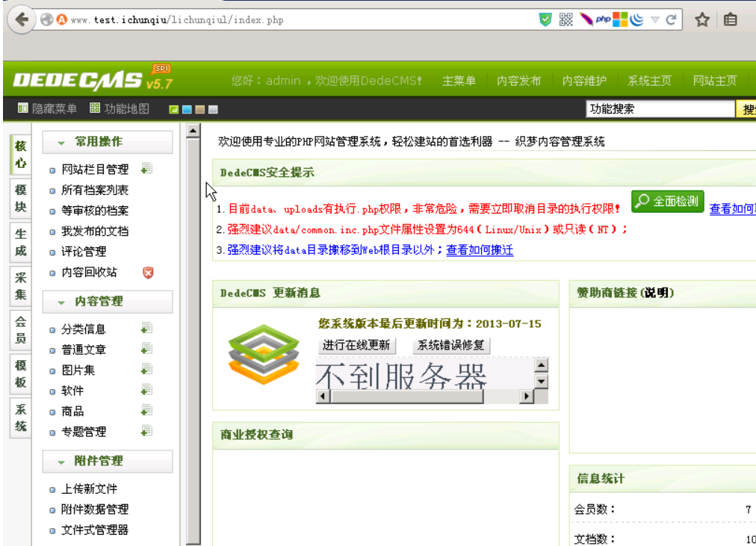Open 所有档案列表 in the sidebar
Image resolution: width=756 pixels, height=546 pixels.
(x=95, y=190)
